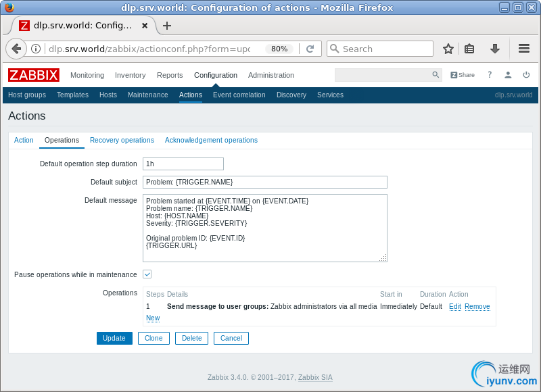Open the Reports menu
541x392 pixels.
170,75
